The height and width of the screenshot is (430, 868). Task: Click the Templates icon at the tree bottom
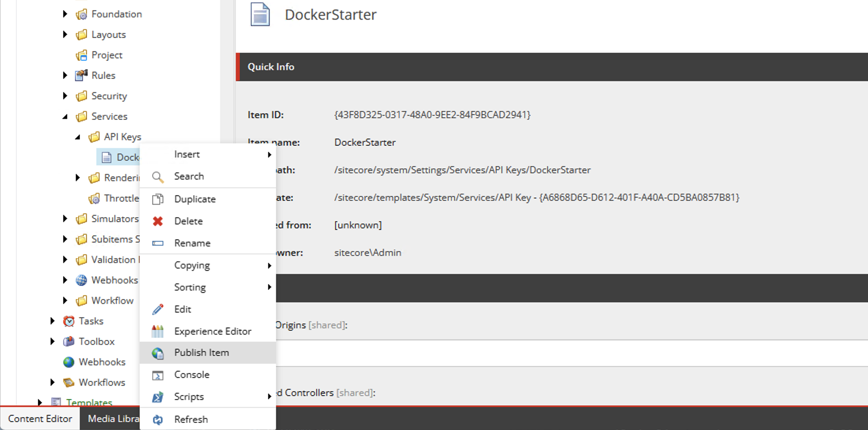[56, 402]
